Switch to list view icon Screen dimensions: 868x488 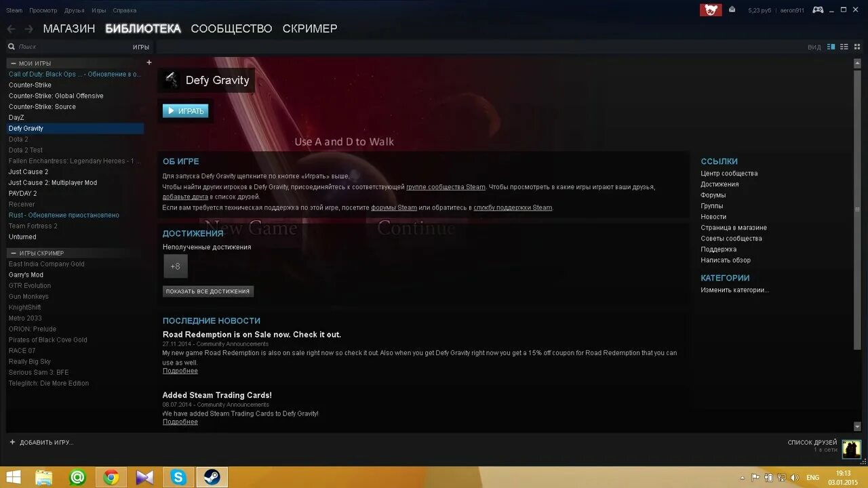844,47
